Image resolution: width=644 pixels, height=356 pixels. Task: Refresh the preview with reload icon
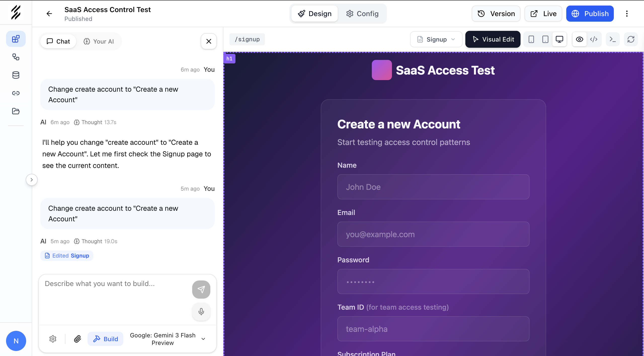(x=631, y=39)
